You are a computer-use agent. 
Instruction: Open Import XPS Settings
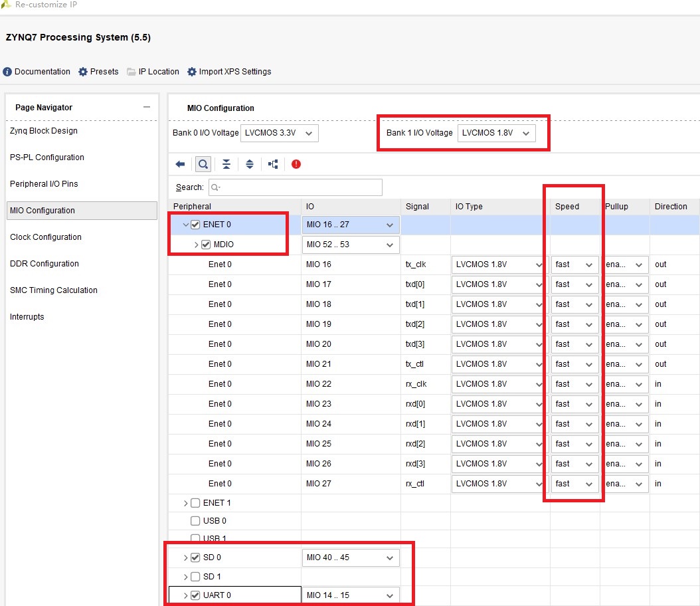(x=229, y=72)
